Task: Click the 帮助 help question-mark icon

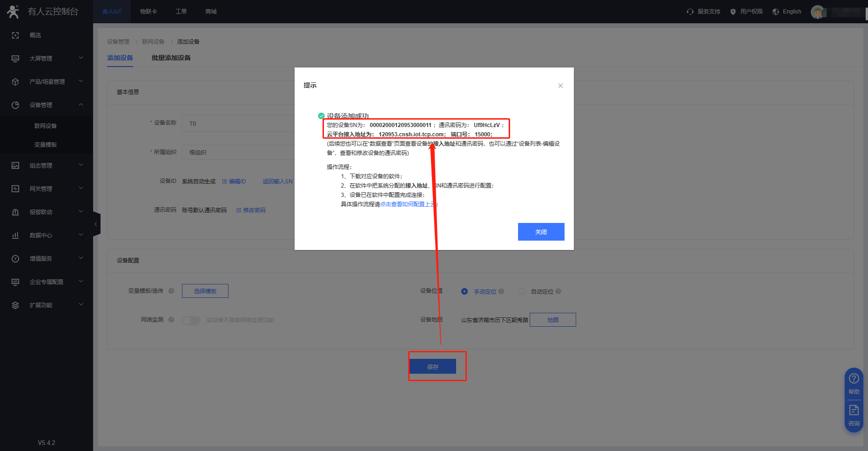Action: (854, 378)
